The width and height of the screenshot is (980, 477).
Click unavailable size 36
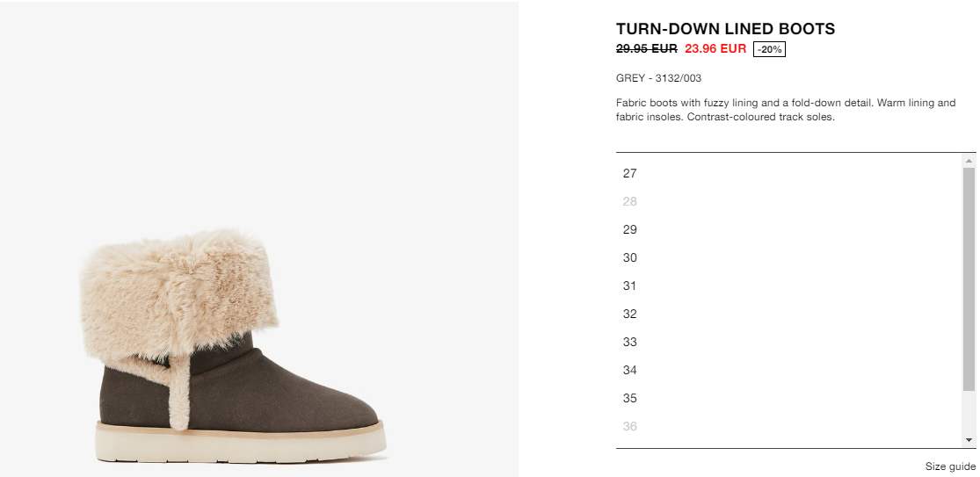pyautogui.click(x=788, y=426)
